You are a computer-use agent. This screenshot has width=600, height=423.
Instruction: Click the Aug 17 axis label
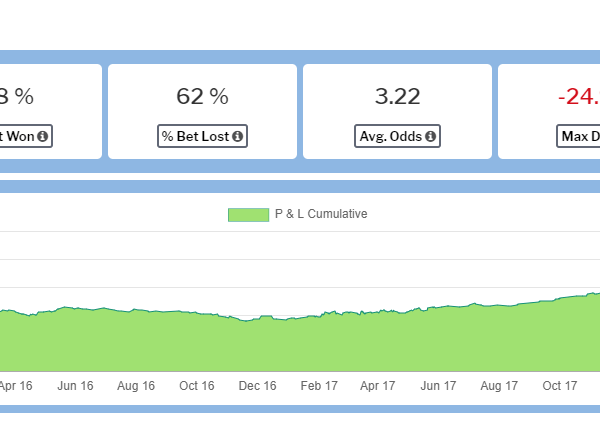[499, 385]
